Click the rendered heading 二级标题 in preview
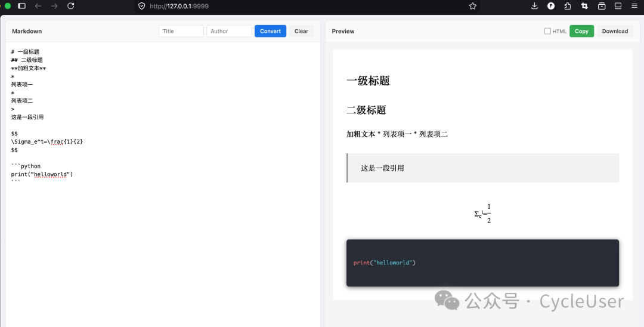This screenshot has width=644, height=327. tap(366, 110)
